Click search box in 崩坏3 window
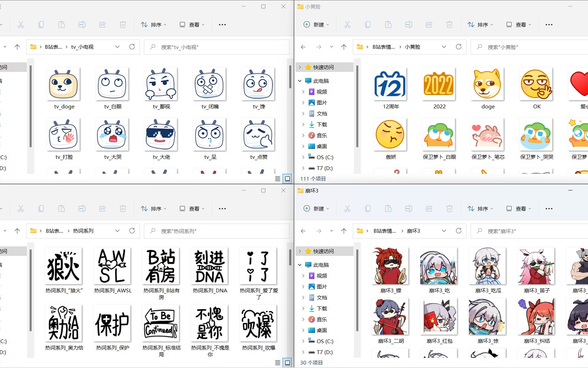The width and height of the screenshot is (588, 368). (529, 231)
